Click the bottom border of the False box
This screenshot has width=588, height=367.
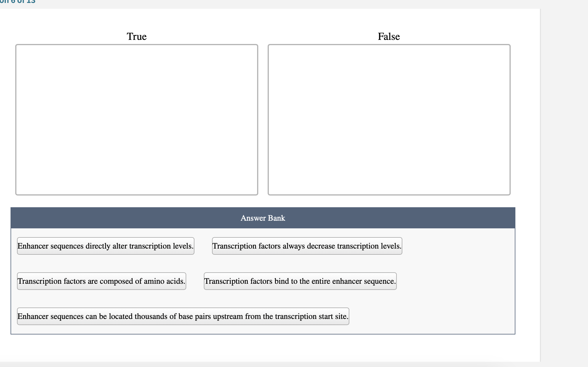coord(389,195)
